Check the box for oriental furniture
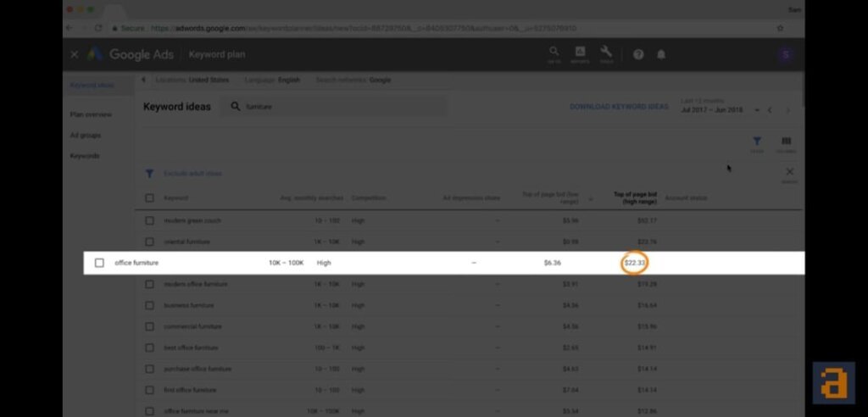 click(149, 242)
